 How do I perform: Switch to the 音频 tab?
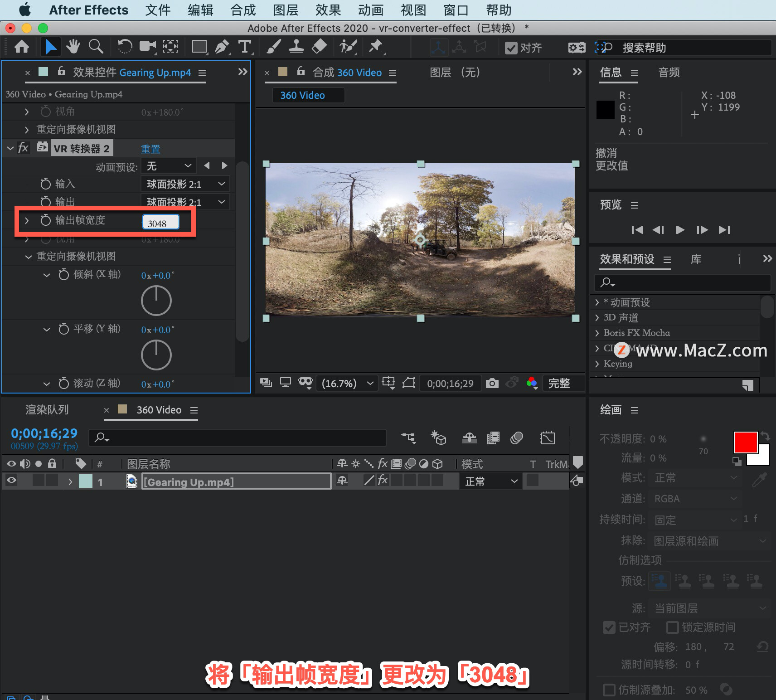[x=669, y=73]
